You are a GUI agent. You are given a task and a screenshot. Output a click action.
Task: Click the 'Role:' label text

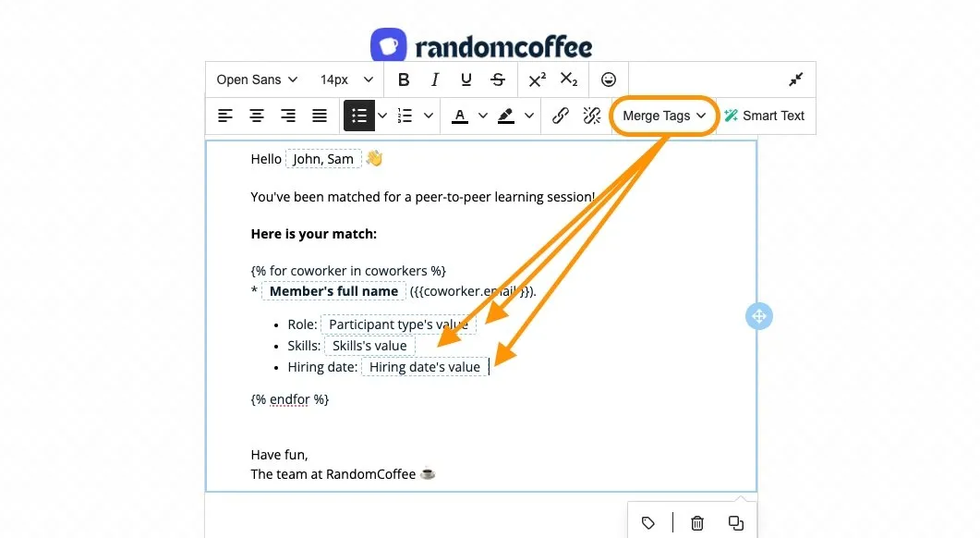[x=303, y=324]
